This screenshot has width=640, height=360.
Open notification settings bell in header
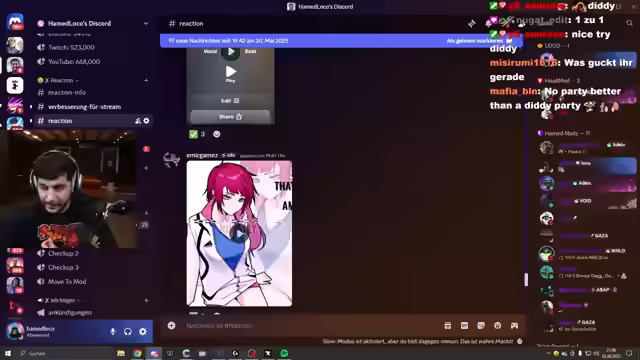click(x=488, y=24)
